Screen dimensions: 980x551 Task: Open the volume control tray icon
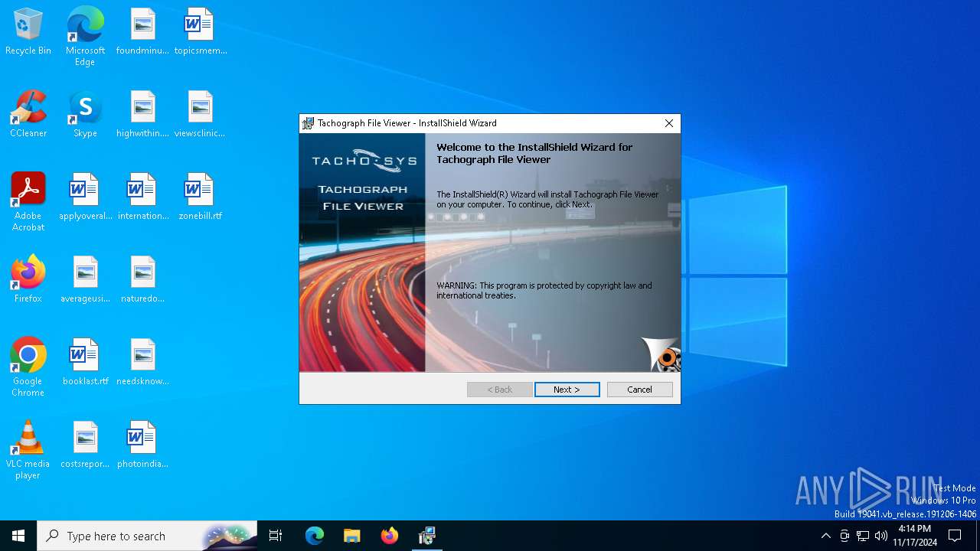click(x=881, y=536)
